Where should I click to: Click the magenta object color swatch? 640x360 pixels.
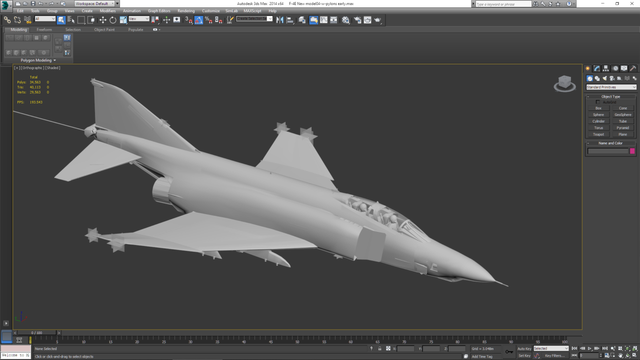pos(632,151)
